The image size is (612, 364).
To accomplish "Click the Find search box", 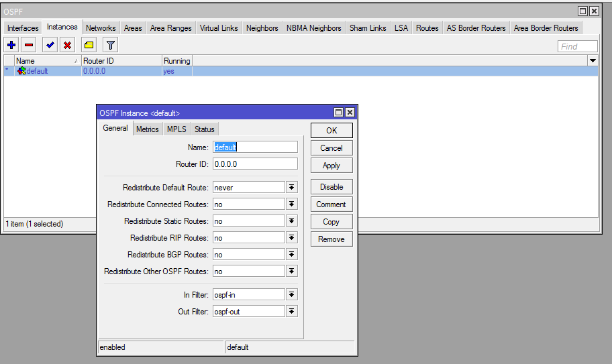I will pos(577,46).
